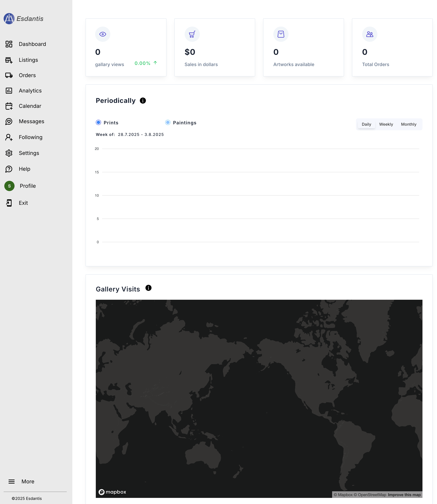Switch to the Monthly view
Screen dimensions: 437x504
409,124
